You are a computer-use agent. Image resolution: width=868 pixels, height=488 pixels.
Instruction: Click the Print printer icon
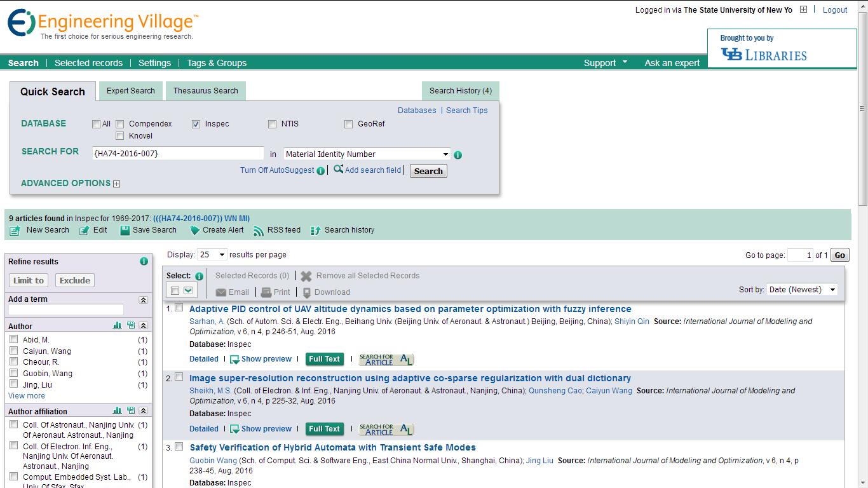266,292
